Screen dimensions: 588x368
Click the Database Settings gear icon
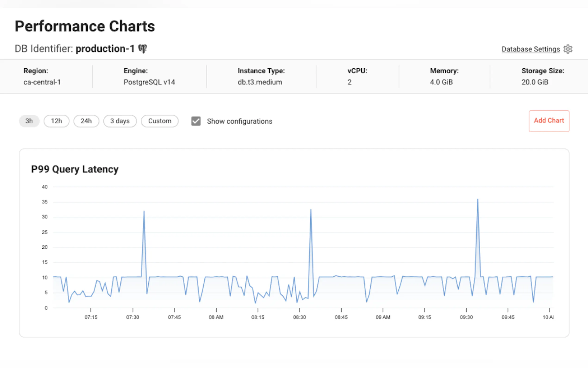pyautogui.click(x=568, y=49)
